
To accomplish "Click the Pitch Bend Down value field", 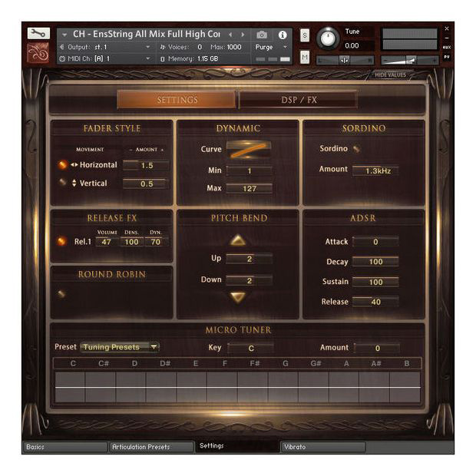I will tap(250, 280).
